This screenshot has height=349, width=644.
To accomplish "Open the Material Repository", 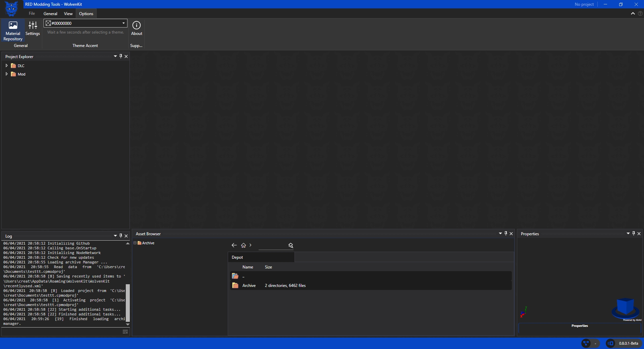I will click(x=13, y=31).
